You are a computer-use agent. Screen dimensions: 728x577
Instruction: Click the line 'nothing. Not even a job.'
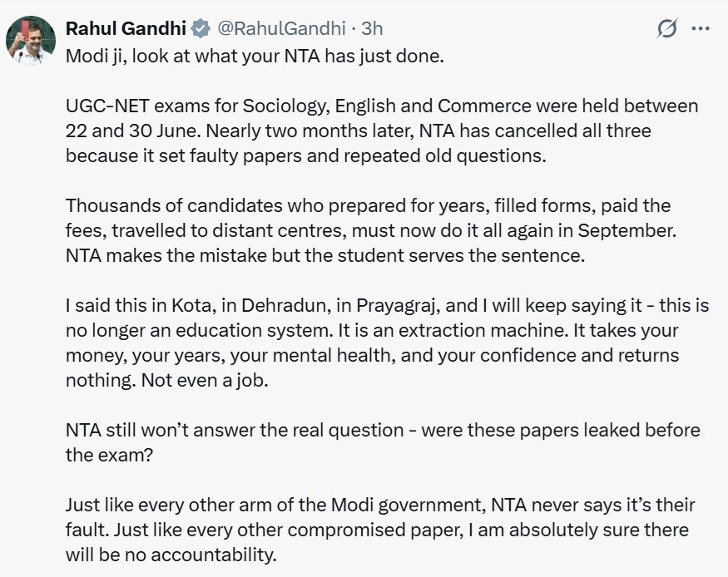click(x=167, y=380)
